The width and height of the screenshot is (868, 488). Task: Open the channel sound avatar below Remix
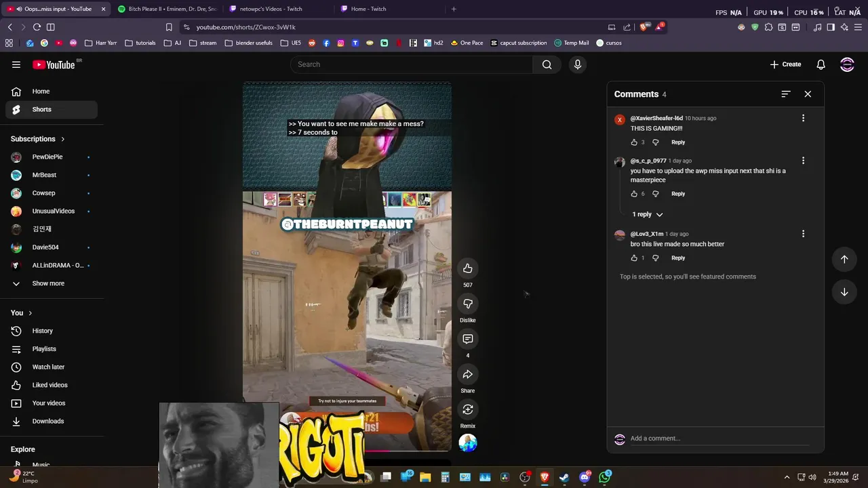tap(468, 443)
